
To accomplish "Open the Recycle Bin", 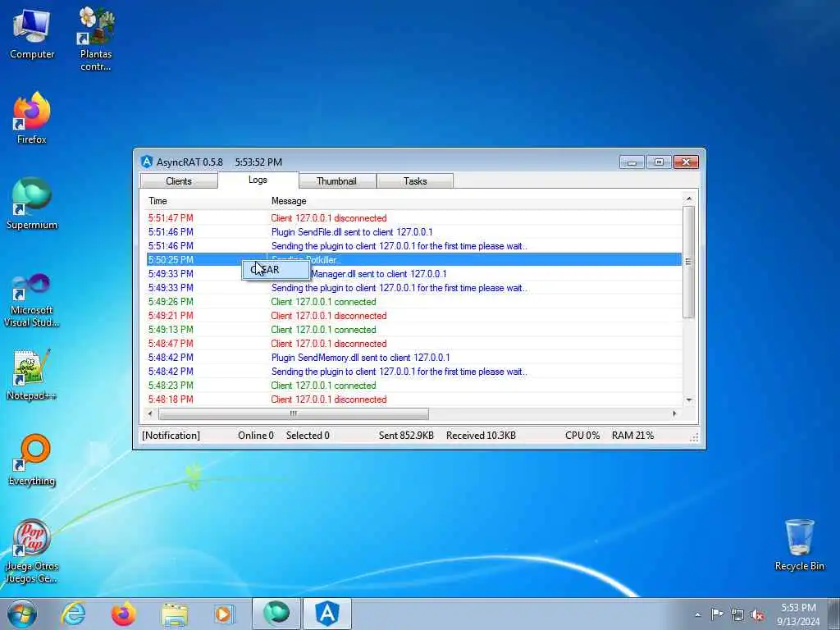I will [x=799, y=545].
